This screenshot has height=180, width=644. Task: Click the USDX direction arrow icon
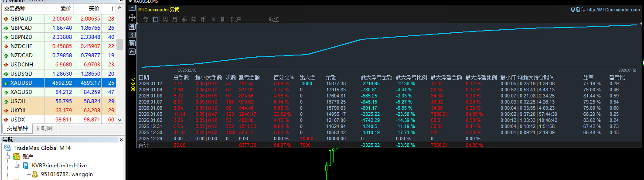click(x=6, y=120)
